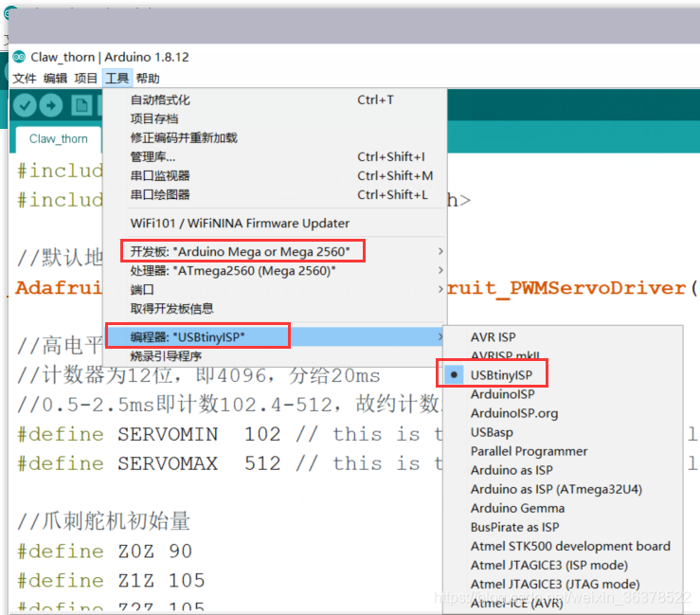The width and height of the screenshot is (700, 615).
Task: Click the 0.5-2.5ms即计数 comment line
Action: tap(229, 405)
